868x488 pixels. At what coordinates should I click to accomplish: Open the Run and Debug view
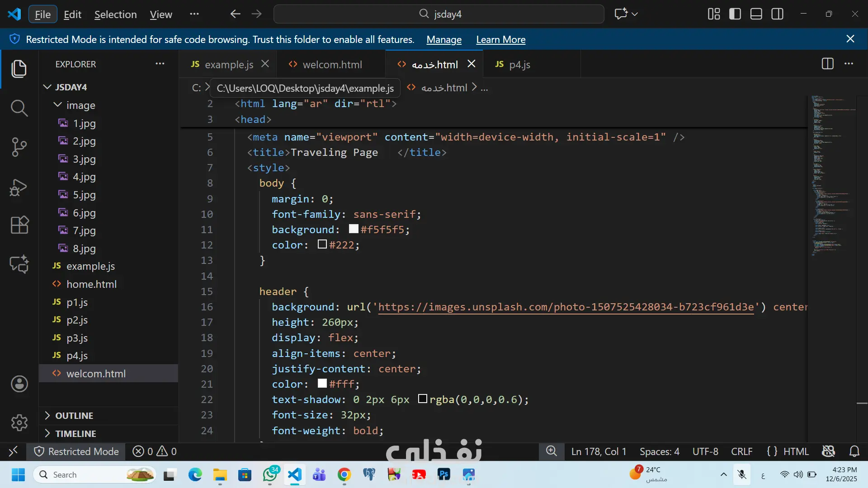click(19, 187)
